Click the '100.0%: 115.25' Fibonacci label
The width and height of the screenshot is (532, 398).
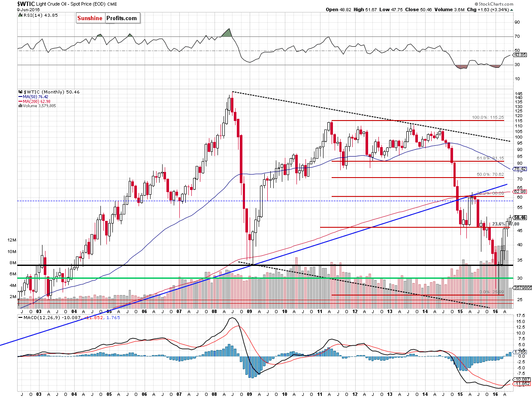(489, 117)
